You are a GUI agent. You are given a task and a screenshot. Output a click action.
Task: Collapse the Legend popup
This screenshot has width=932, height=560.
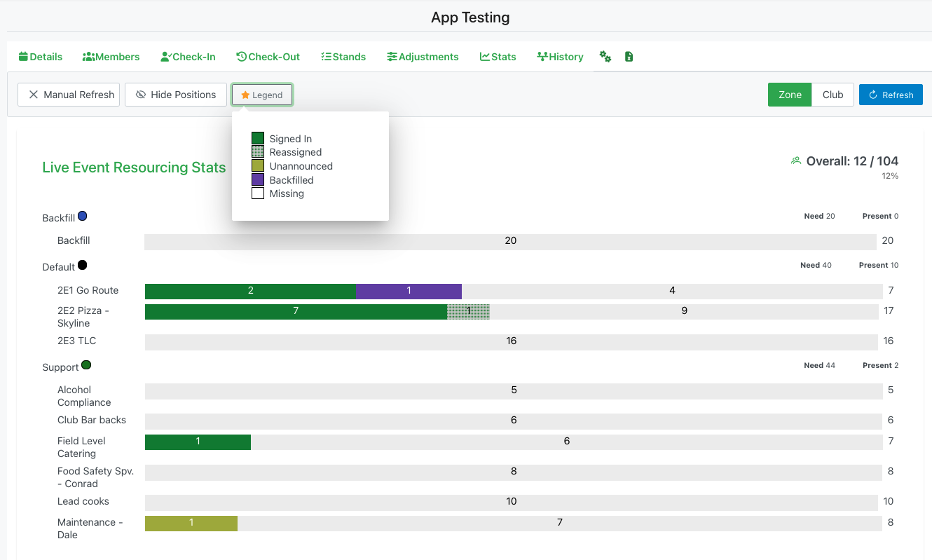tap(262, 95)
